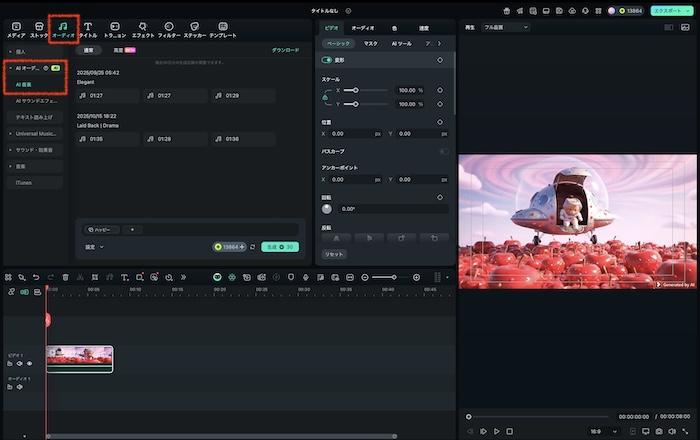Viewport: 700px width, 440px height.
Task: Hide the ビデオ1 track with eye icon
Action: coord(29,364)
